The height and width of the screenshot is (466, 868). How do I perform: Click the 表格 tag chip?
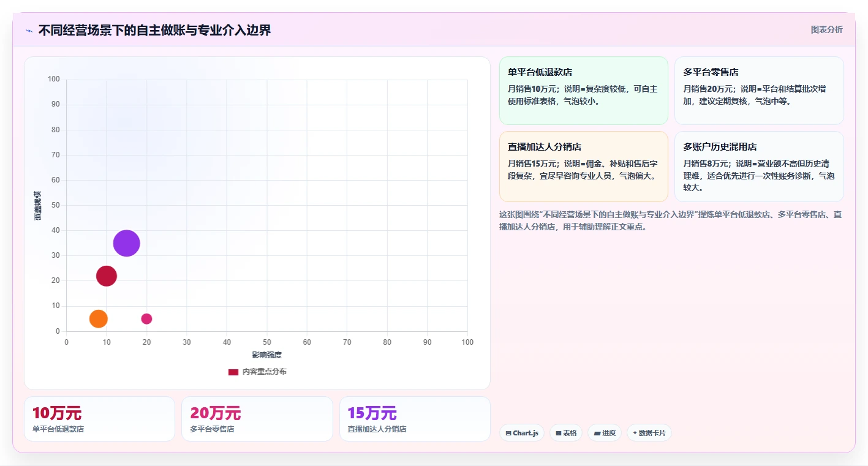[x=566, y=433]
